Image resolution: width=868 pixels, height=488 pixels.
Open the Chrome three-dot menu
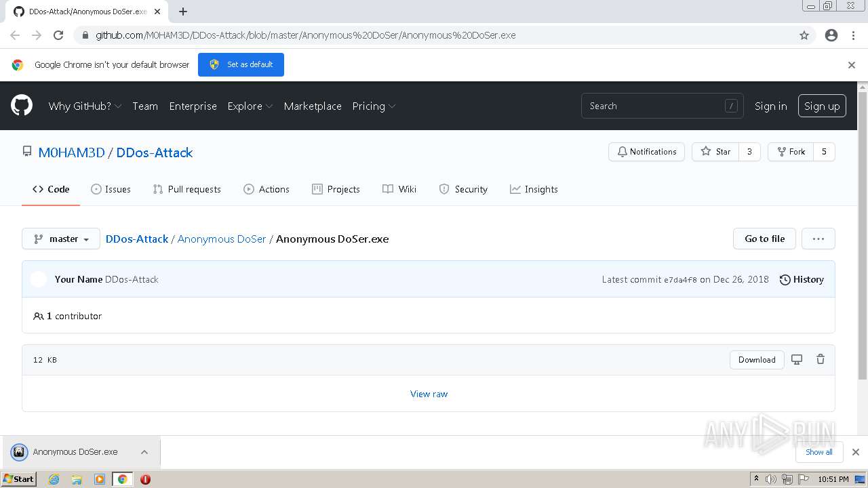[853, 35]
